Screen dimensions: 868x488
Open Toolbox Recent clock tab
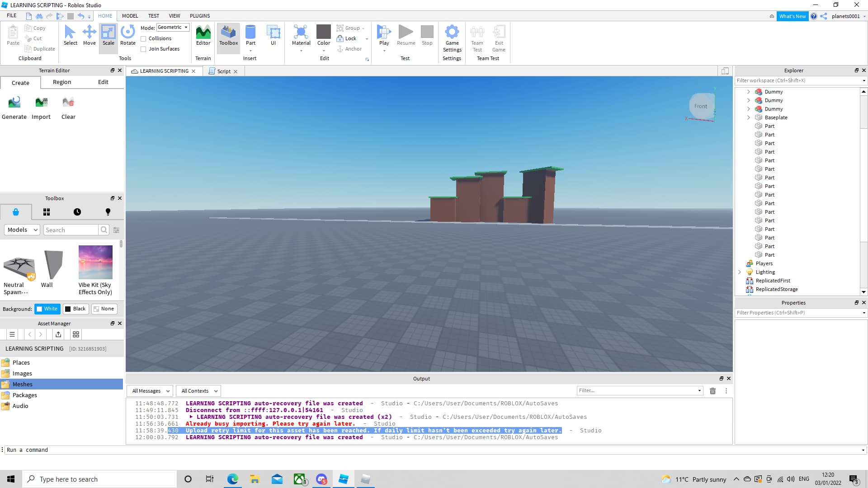pyautogui.click(x=77, y=212)
